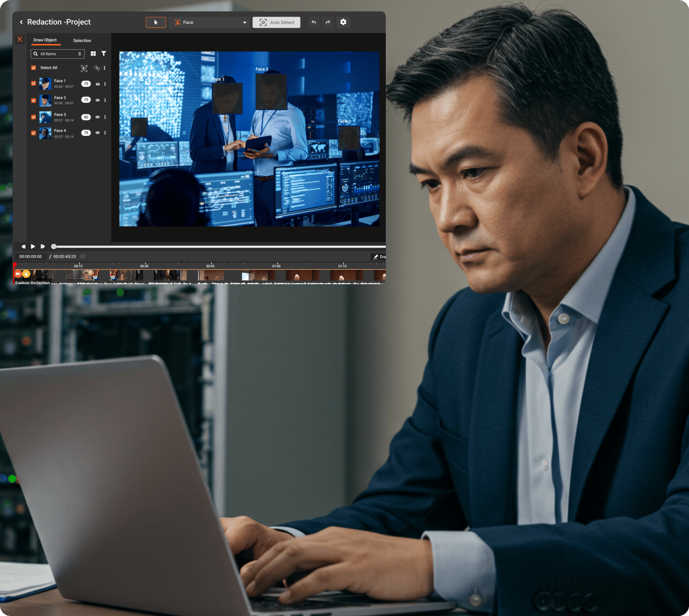Click the 75 value badge for Face 4
The image size is (689, 616).
pyautogui.click(x=86, y=133)
